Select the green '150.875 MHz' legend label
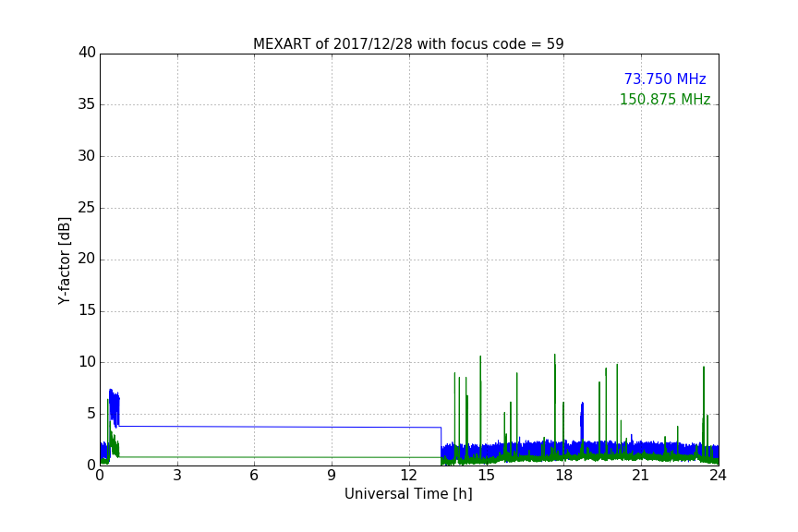 coord(665,99)
